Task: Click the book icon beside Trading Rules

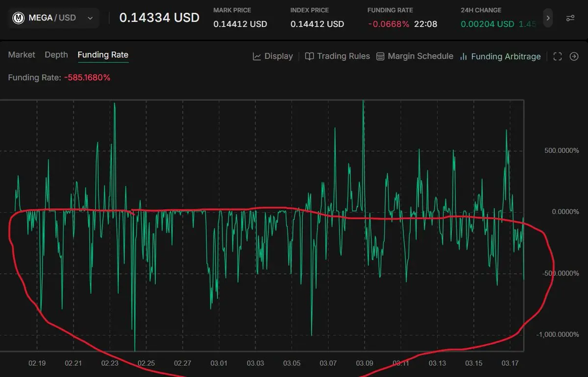Action: click(309, 56)
